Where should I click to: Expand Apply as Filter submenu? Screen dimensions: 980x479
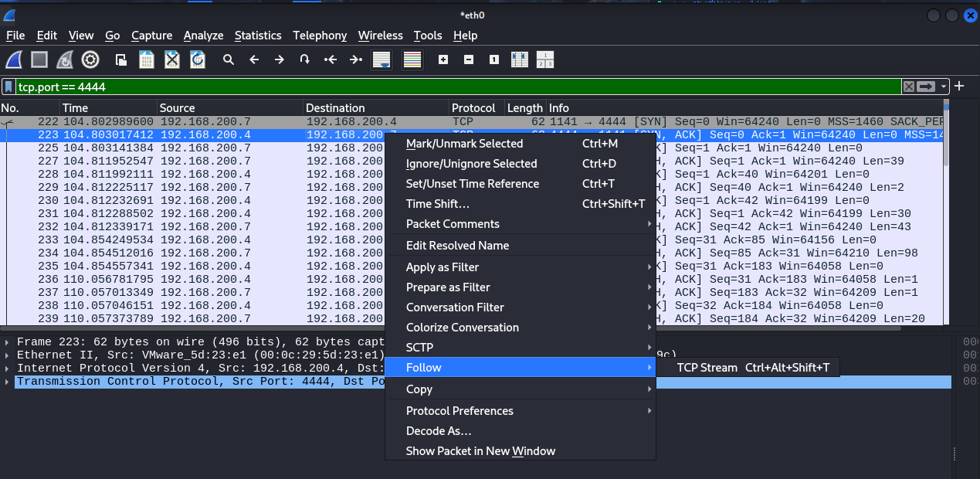521,267
